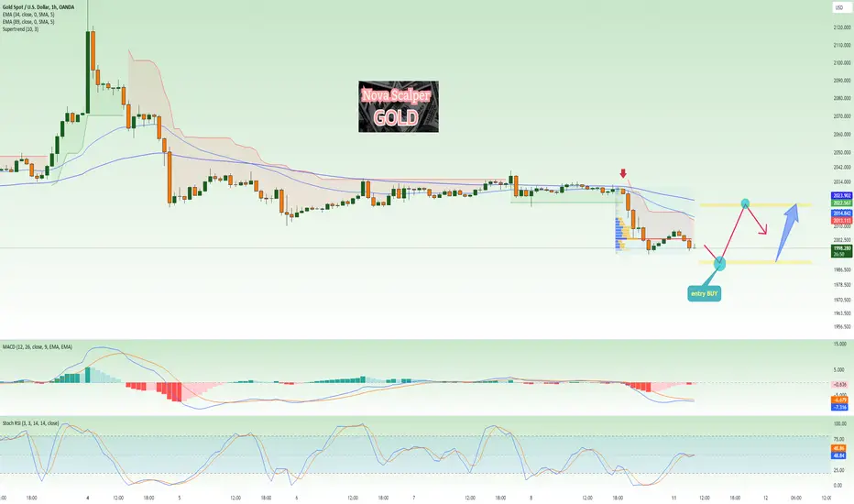Click the small teal circle on upper yellow line
Image resolution: width=854 pixels, height=504 pixels.
point(745,203)
